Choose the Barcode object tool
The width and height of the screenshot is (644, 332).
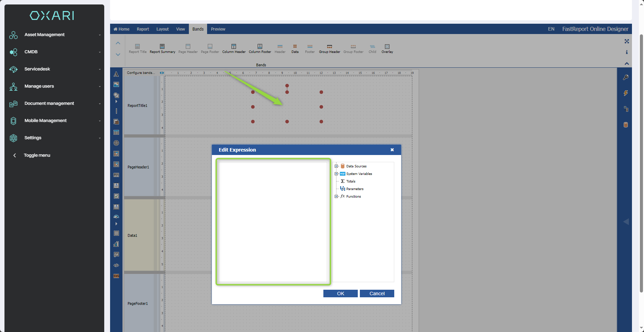pos(116,175)
